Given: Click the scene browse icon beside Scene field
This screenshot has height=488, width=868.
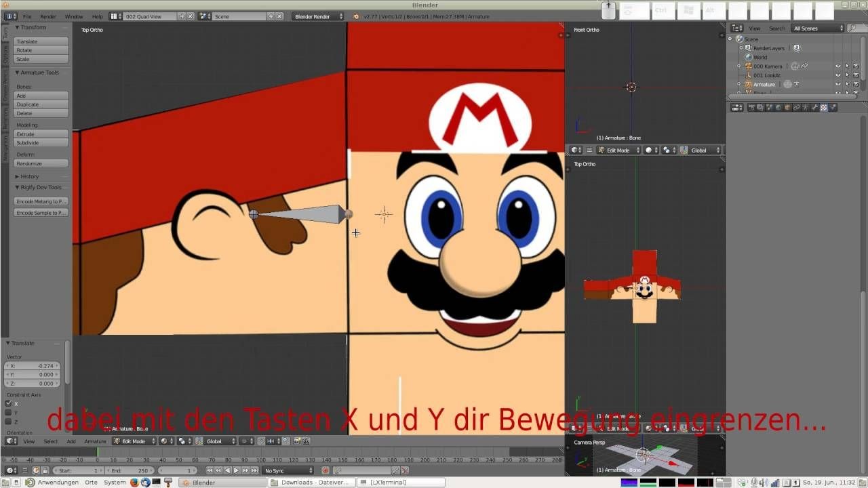Looking at the screenshot, I should point(203,16).
